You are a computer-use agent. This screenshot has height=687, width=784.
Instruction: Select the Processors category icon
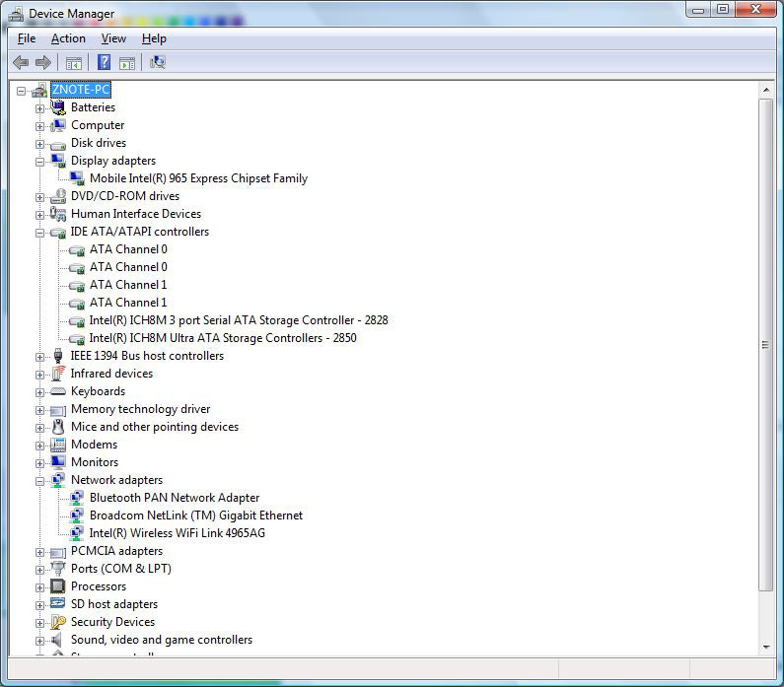pyautogui.click(x=58, y=586)
